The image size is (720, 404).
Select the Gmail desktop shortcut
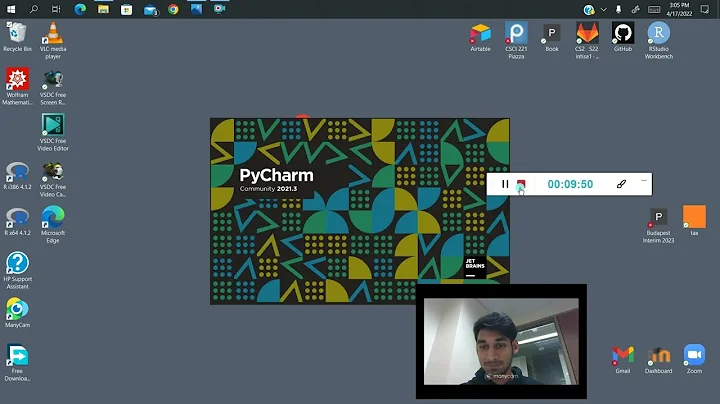[x=623, y=358]
